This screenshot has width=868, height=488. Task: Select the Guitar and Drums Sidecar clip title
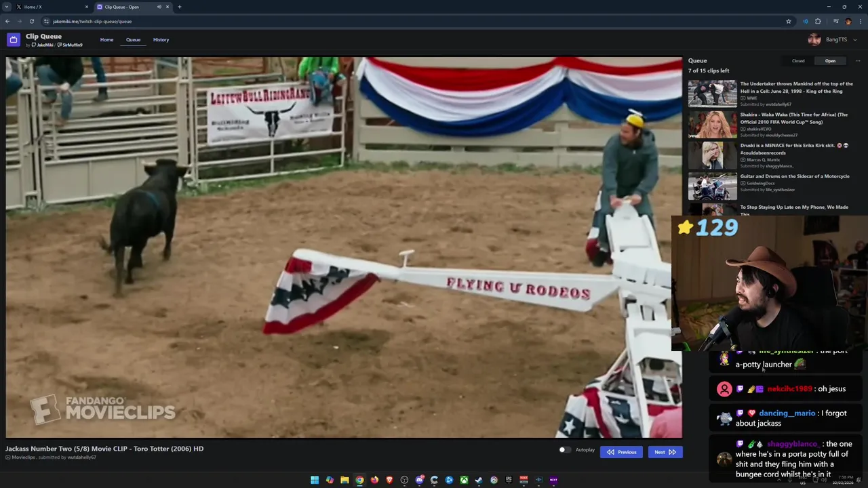(795, 176)
